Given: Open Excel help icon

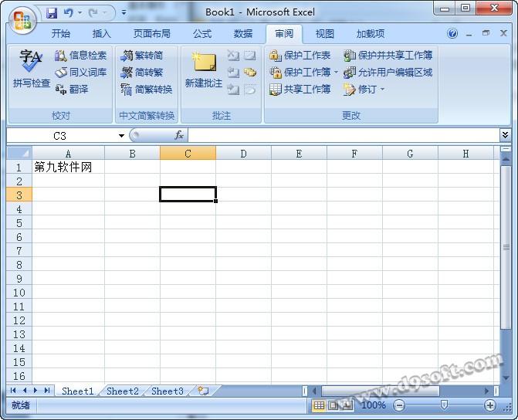Looking at the screenshot, I should click(x=452, y=33).
